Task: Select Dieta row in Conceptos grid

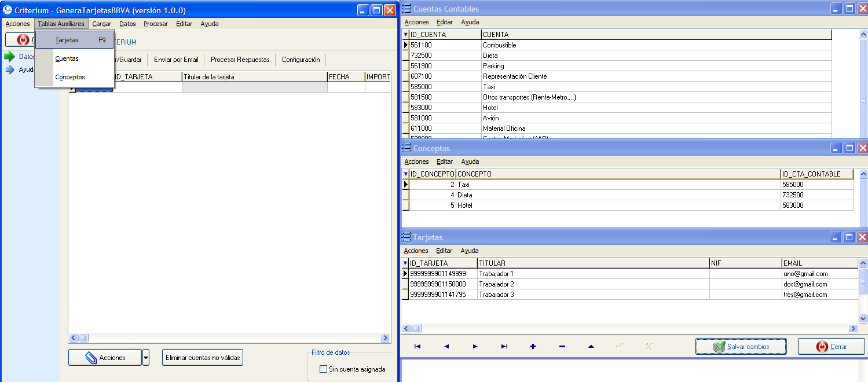Action: [628, 195]
